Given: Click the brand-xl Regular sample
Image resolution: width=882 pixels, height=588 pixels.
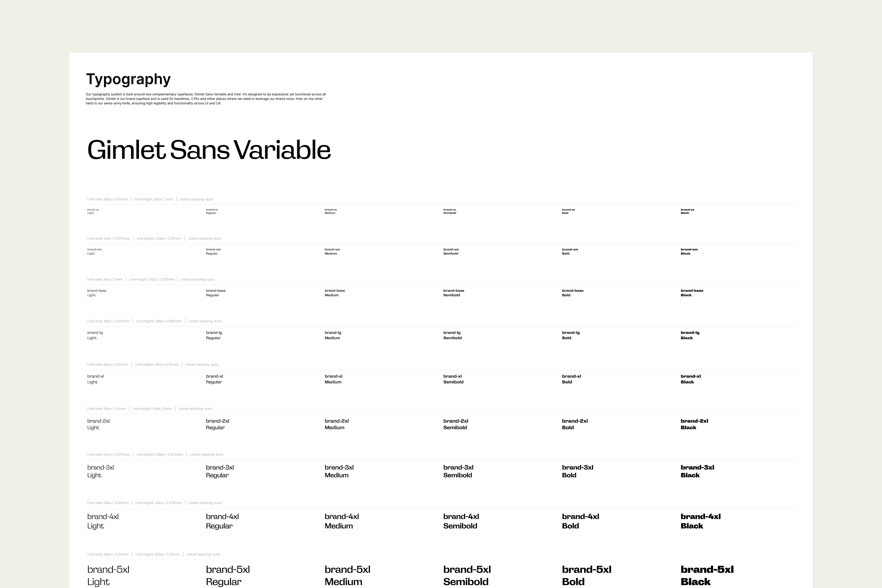Looking at the screenshot, I should tap(214, 379).
